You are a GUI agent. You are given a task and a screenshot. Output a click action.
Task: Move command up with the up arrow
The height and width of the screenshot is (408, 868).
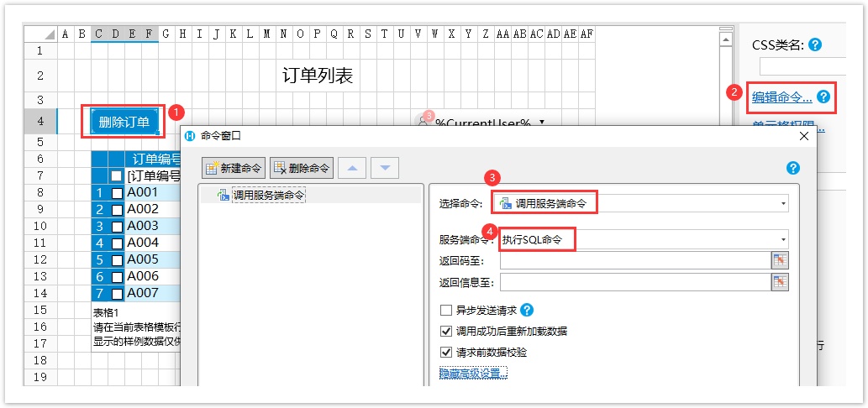[x=352, y=168]
